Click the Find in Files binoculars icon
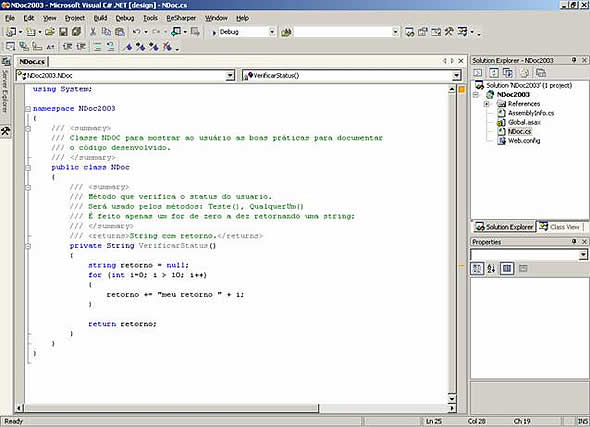 pyautogui.click(x=286, y=32)
